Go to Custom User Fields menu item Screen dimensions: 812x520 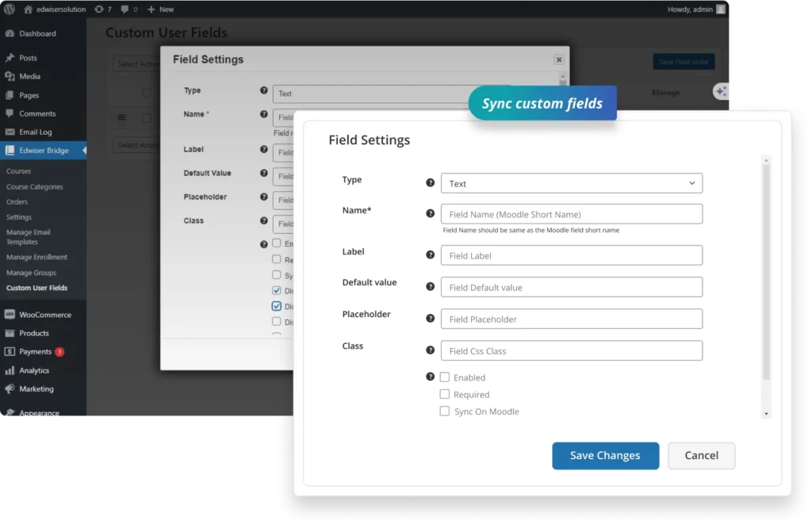tap(36, 288)
